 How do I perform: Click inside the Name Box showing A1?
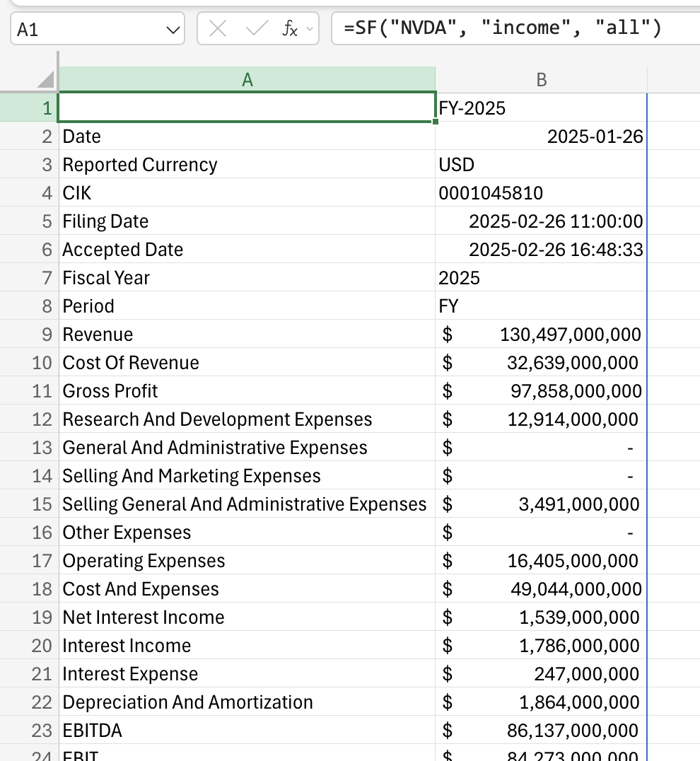(85, 28)
